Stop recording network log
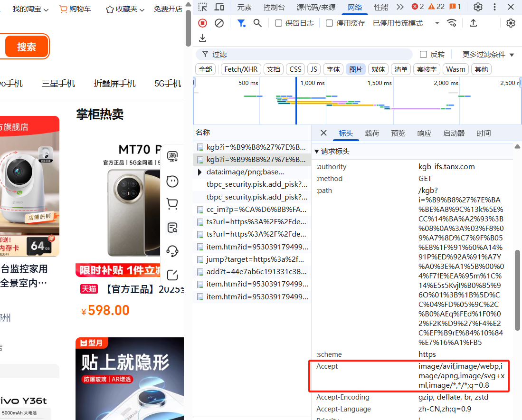The image size is (522, 420). click(x=202, y=23)
